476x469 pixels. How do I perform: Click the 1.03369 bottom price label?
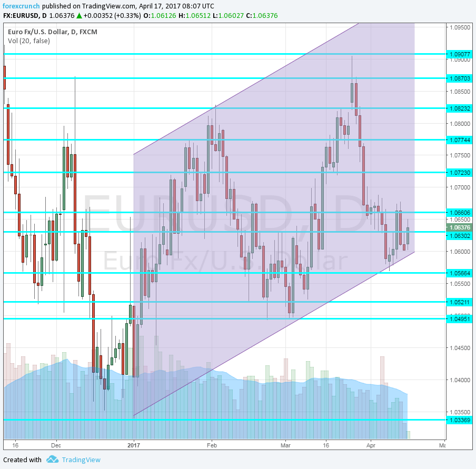coord(459,420)
